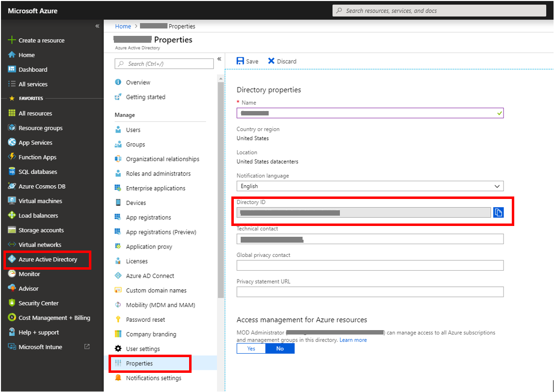Open Azure Cosmos DB icon in sidebar

click(12, 186)
